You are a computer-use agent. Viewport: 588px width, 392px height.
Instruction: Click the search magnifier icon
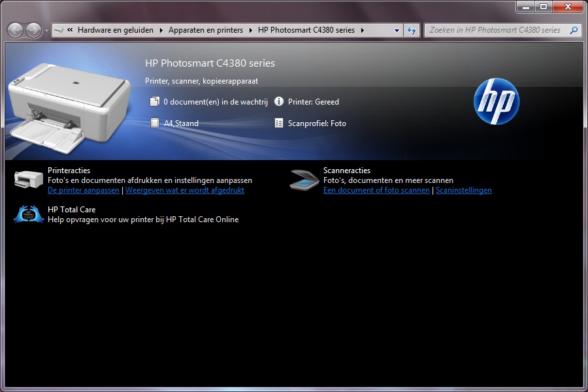coord(574,30)
